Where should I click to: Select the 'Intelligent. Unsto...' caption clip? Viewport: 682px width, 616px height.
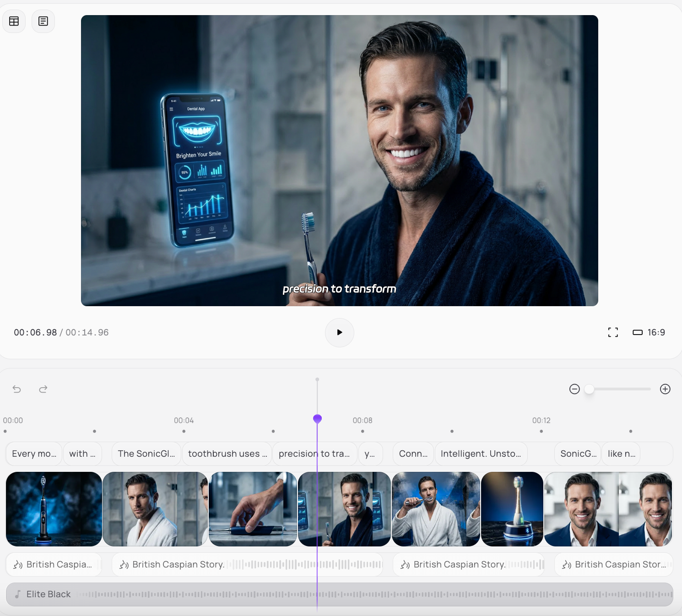[481, 454]
